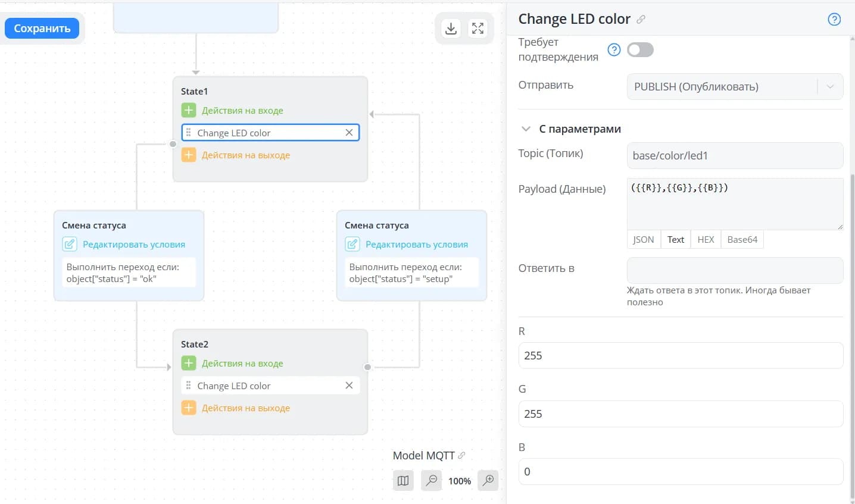Click the R value input field
This screenshot has width=855, height=504.
[681, 355]
